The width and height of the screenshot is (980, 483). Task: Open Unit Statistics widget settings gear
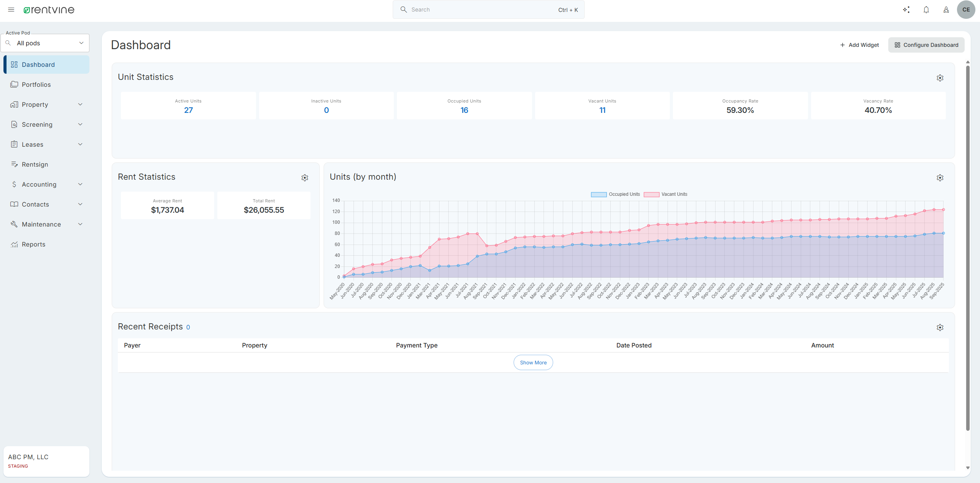coord(940,78)
